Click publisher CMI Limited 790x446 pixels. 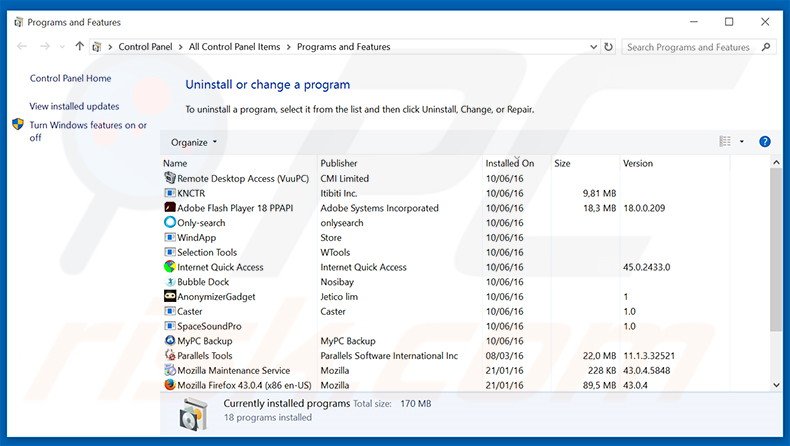345,178
